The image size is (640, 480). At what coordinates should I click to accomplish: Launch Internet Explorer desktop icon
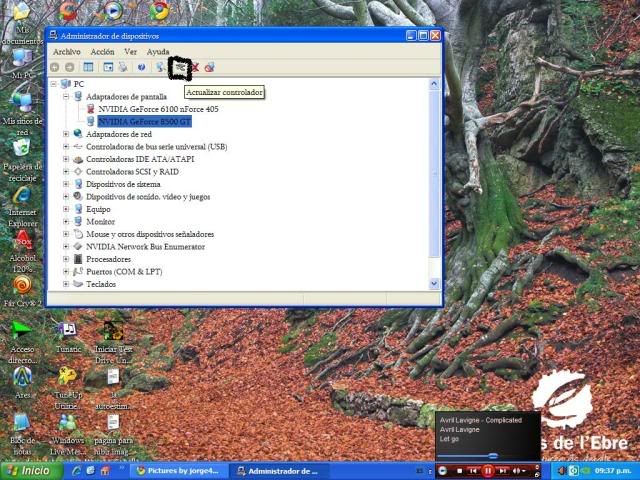pyautogui.click(x=22, y=207)
